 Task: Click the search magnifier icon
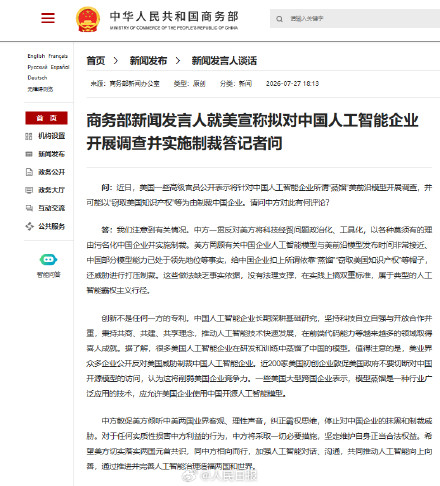[279, 19]
